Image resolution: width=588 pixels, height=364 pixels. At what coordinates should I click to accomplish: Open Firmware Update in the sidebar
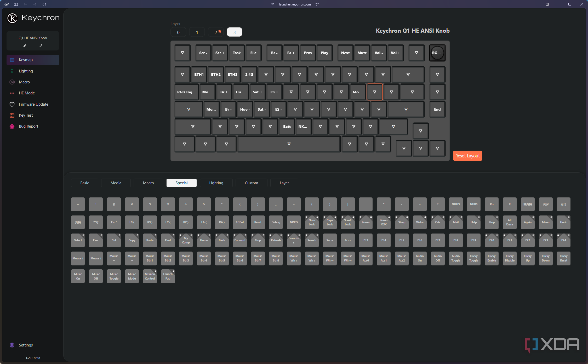tap(33, 104)
